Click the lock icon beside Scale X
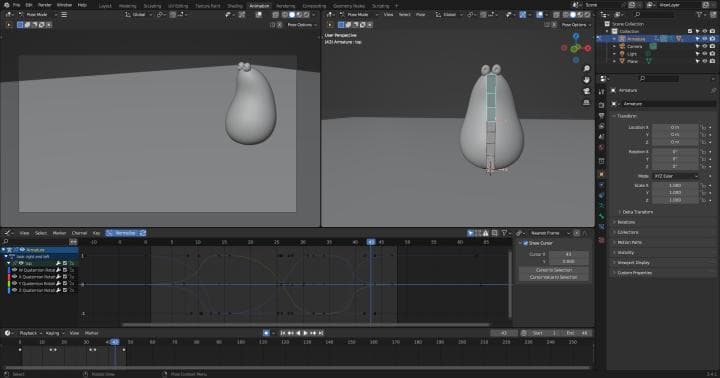The width and height of the screenshot is (720, 378). click(x=703, y=186)
